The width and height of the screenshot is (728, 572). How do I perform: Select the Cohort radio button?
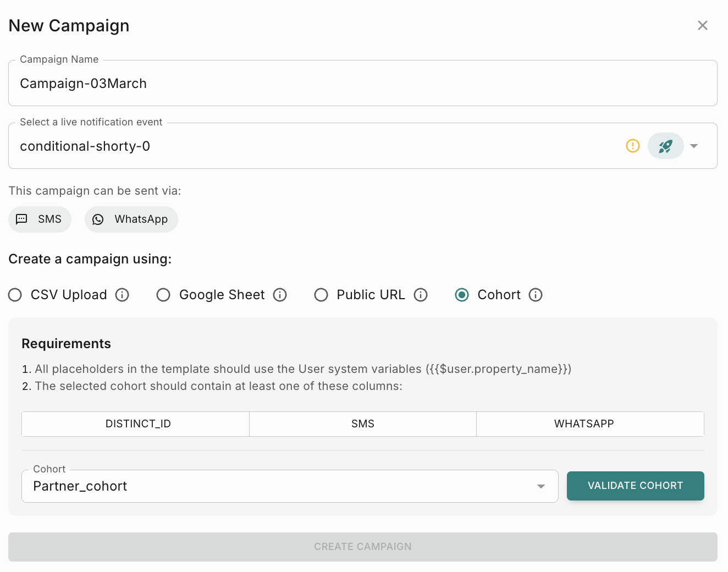(x=462, y=295)
